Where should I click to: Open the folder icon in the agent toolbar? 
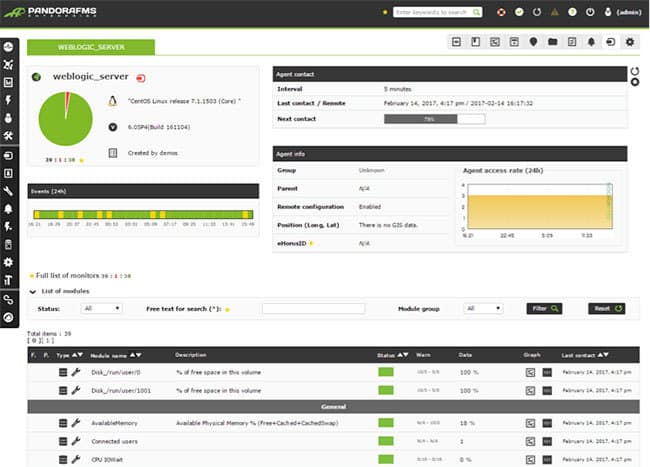[553, 42]
